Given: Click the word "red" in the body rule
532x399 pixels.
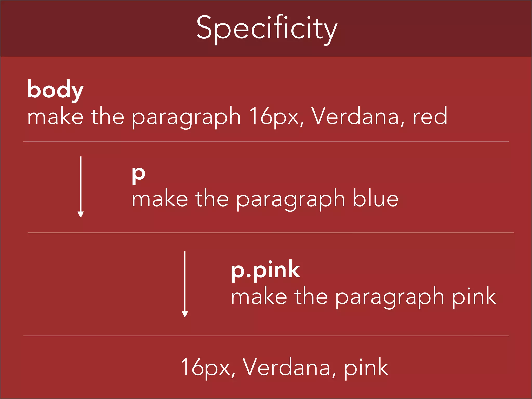Looking at the screenshot, I should tap(430, 117).
